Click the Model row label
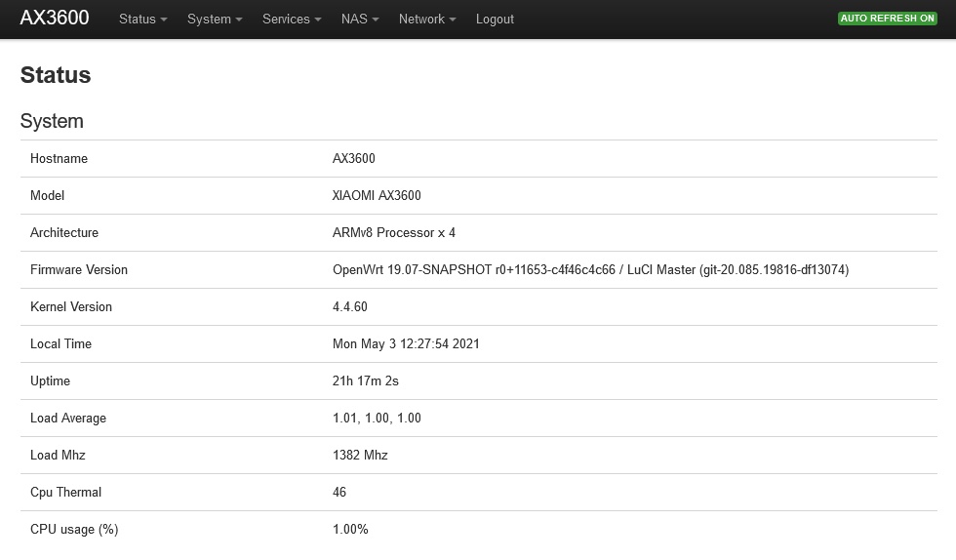This screenshot has width=956, height=560. 47,196
